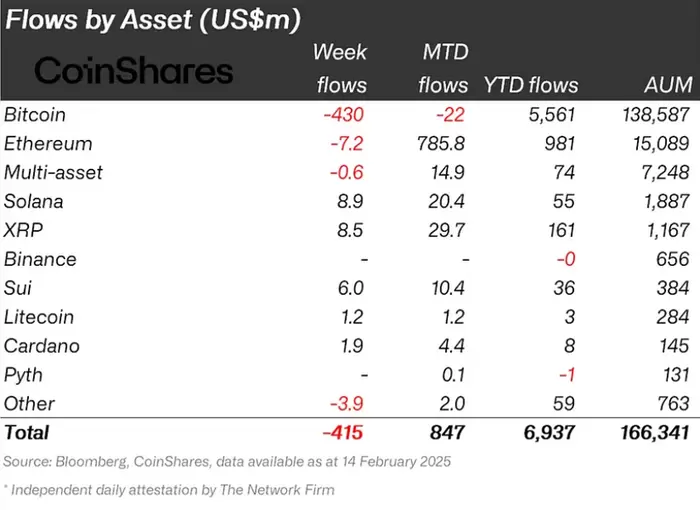Select the Litecoin row label
The width and height of the screenshot is (700, 510).
pos(40,317)
